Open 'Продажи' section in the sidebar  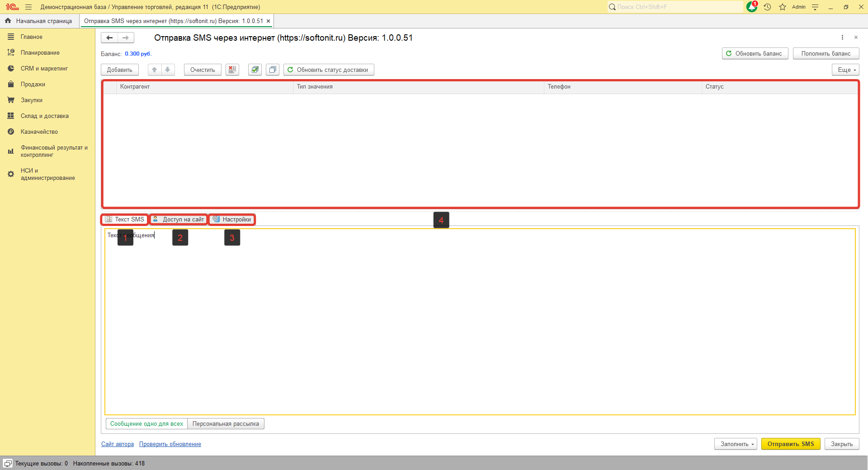point(33,85)
